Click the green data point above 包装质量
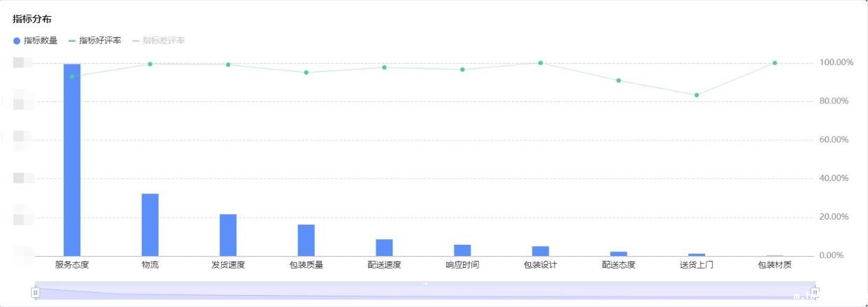The image size is (868, 307). click(306, 73)
